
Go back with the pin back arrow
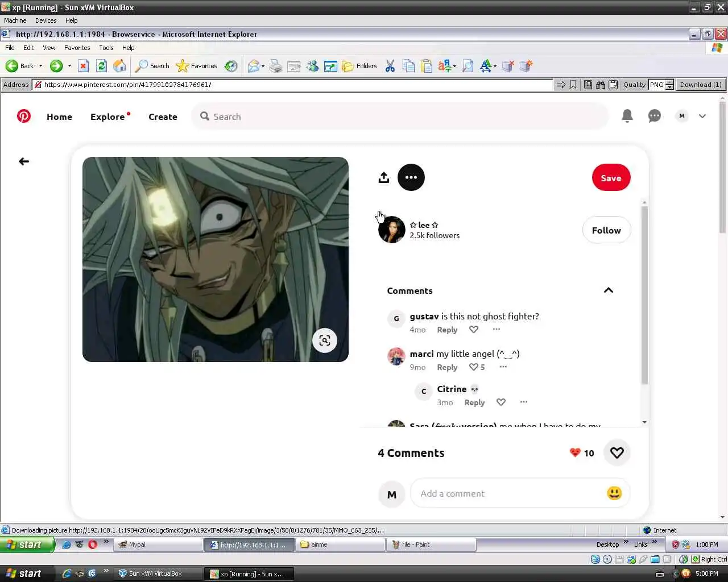pos(24,161)
